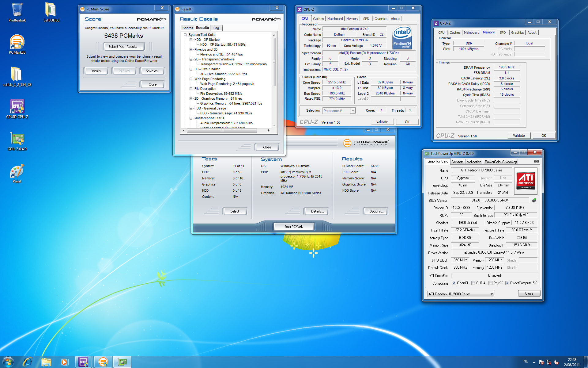Image resolution: width=588 pixels, height=368 pixels.
Task: Open the Windows Start menu orb
Action: [8, 362]
